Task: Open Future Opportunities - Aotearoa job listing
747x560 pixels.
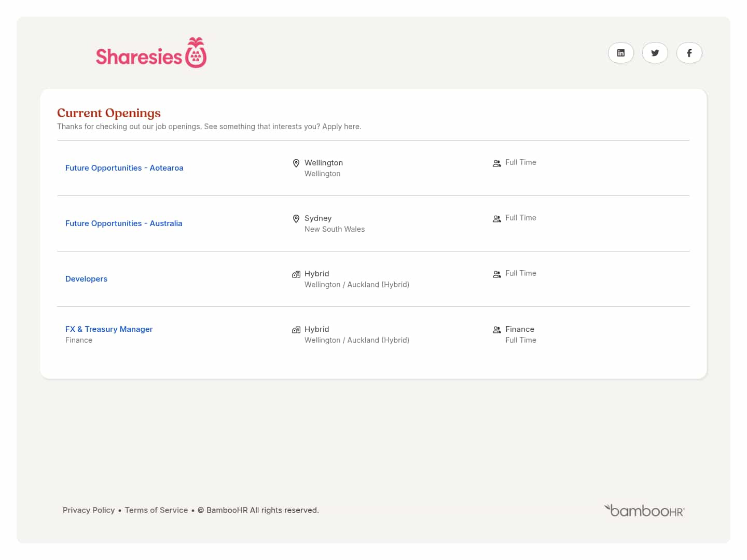Action: point(124,168)
